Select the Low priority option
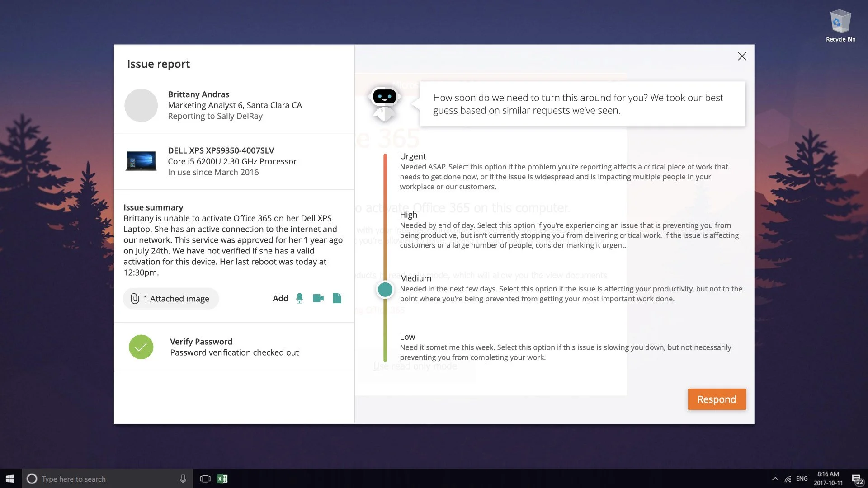868x488 pixels. [x=407, y=337]
